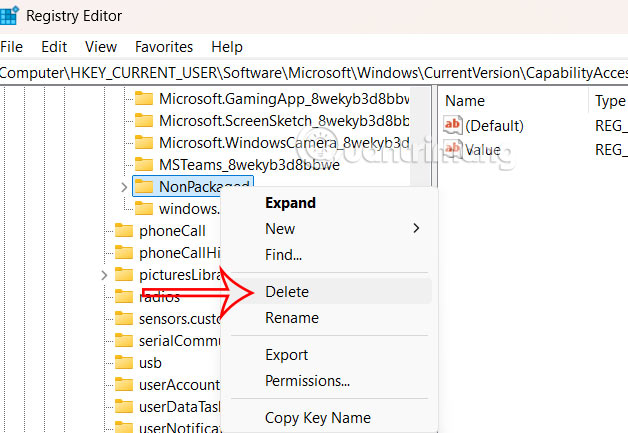Image resolution: width=628 pixels, height=433 pixels.
Task: Select the picturesLibrary folder icon
Action: click(124, 275)
